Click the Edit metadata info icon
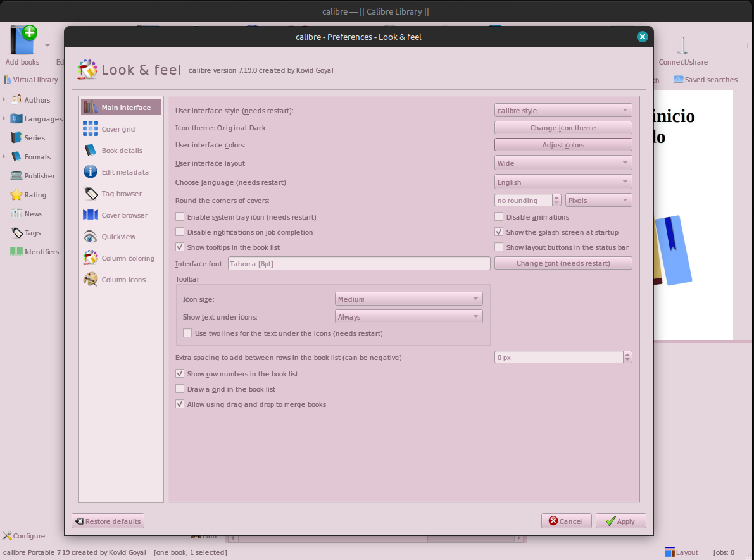Screen dimensions: 754x560 tap(91, 171)
